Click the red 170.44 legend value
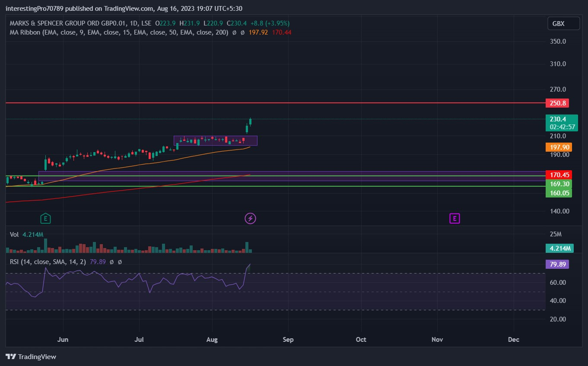 click(x=282, y=32)
